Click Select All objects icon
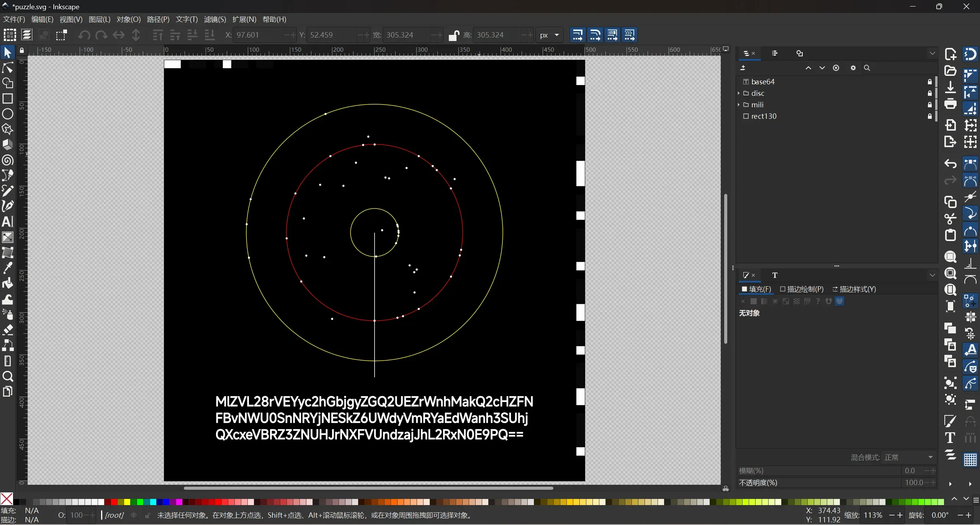 [10, 35]
